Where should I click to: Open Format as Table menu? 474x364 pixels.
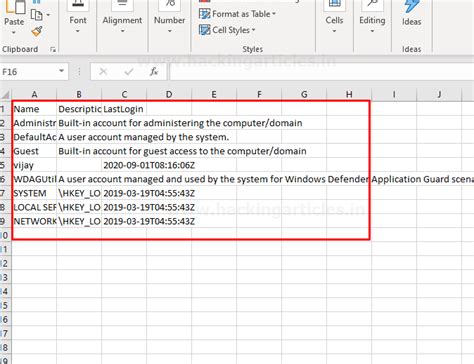pyautogui.click(x=237, y=14)
